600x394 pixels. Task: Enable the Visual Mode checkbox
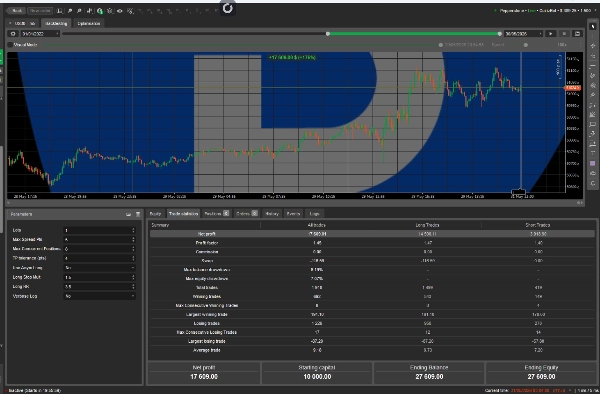[10, 45]
